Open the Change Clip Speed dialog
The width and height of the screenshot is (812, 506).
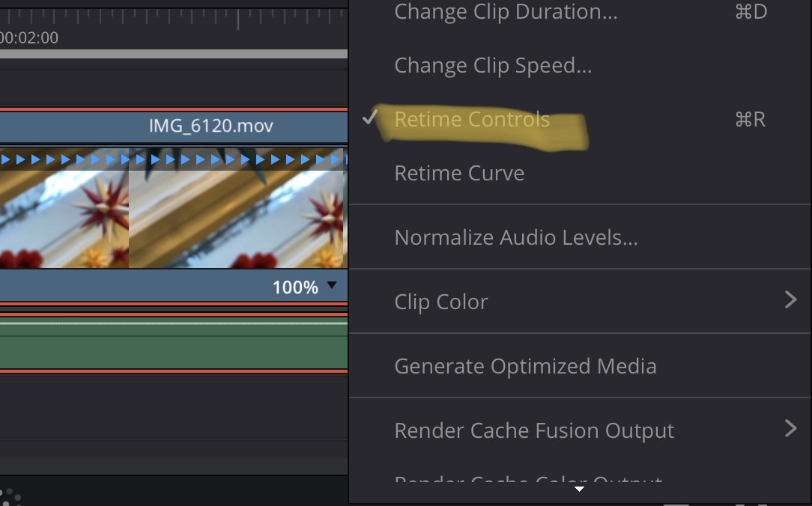click(492, 65)
